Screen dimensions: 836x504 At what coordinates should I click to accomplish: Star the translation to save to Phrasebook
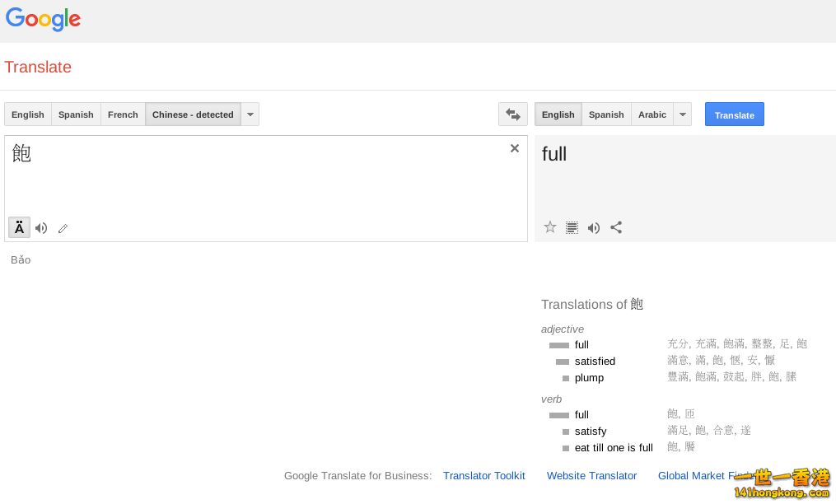(x=550, y=227)
